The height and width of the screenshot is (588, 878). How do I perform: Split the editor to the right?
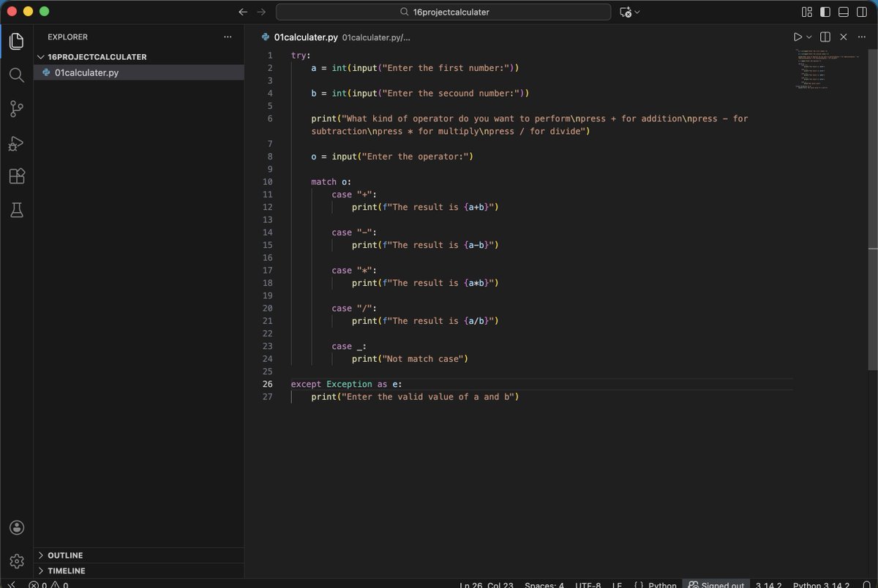825,37
